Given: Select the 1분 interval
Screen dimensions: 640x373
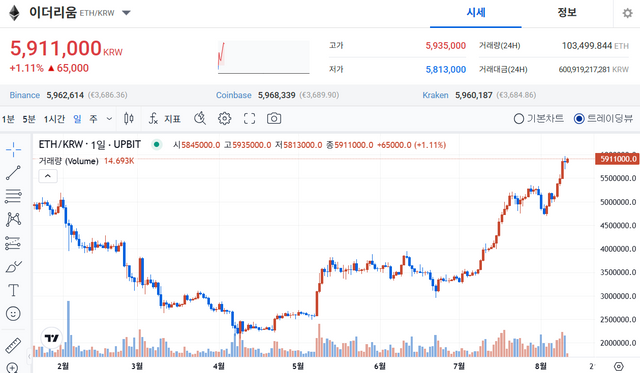Looking at the screenshot, I should (x=8, y=119).
